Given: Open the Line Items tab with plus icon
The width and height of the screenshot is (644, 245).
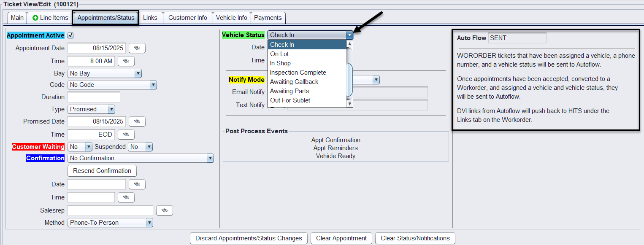Looking at the screenshot, I should (x=50, y=18).
